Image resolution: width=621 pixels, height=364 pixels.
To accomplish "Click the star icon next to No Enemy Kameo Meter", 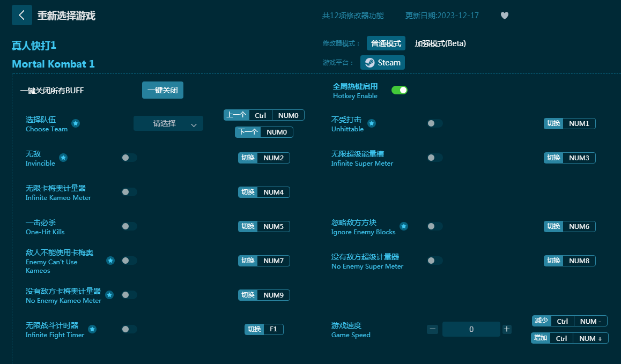I will [x=109, y=295].
